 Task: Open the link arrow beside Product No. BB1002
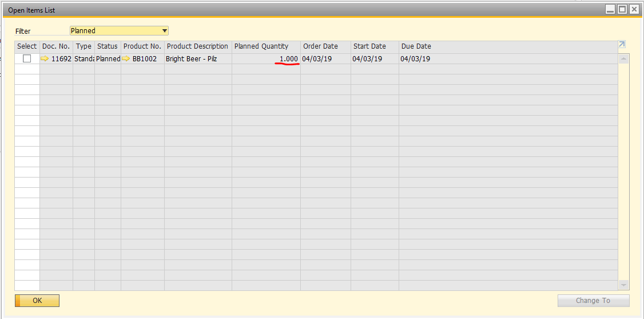tap(126, 59)
